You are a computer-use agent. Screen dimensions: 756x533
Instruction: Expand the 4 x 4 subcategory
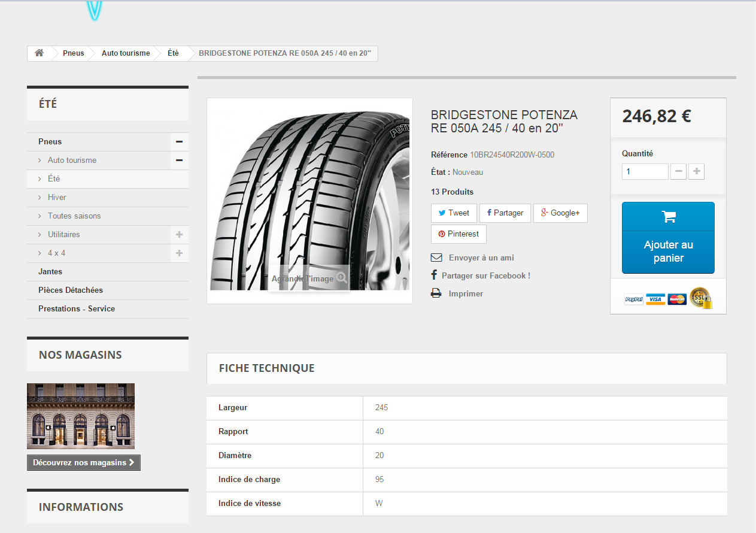tap(179, 253)
